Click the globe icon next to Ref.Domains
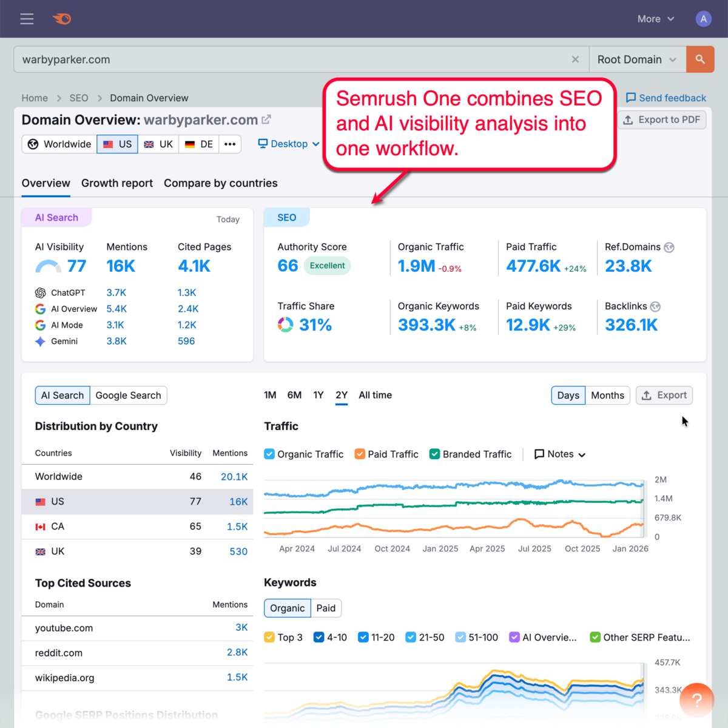This screenshot has height=728, width=728. coord(669,247)
